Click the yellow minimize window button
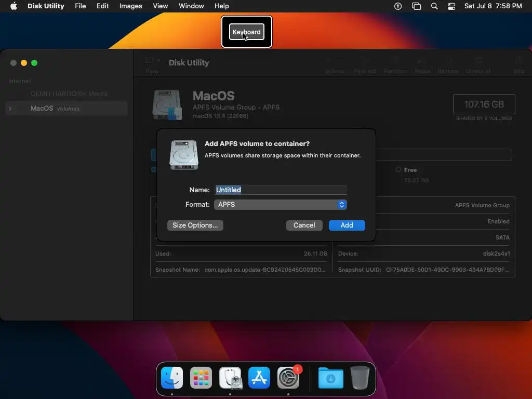The image size is (532, 399). point(24,63)
